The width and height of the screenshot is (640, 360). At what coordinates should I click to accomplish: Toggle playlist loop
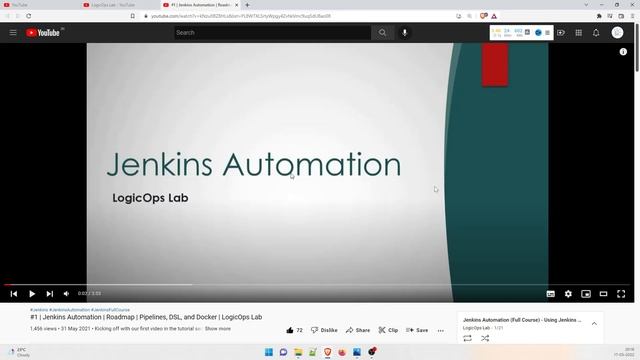[x=467, y=338]
